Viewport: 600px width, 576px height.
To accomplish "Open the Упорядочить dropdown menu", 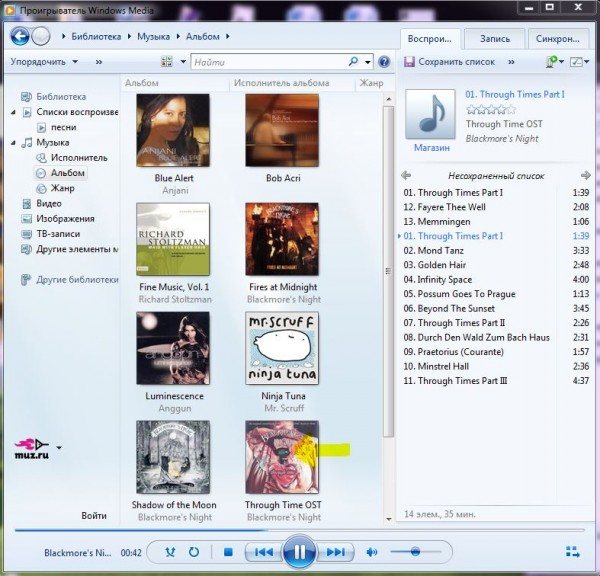I will 44,62.
